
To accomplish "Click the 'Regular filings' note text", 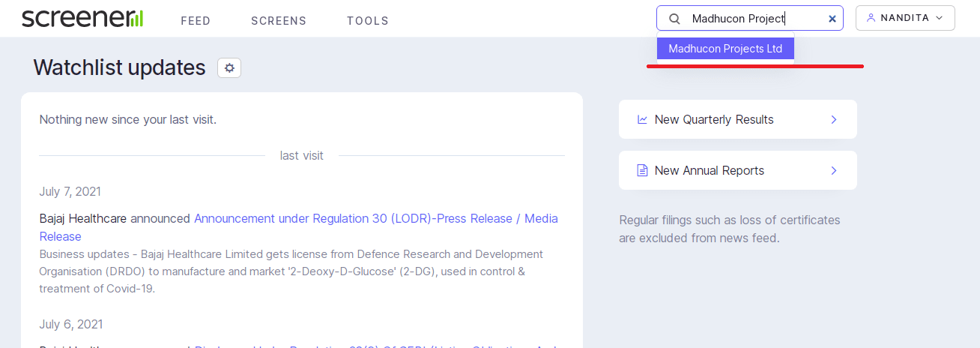I will point(730,229).
